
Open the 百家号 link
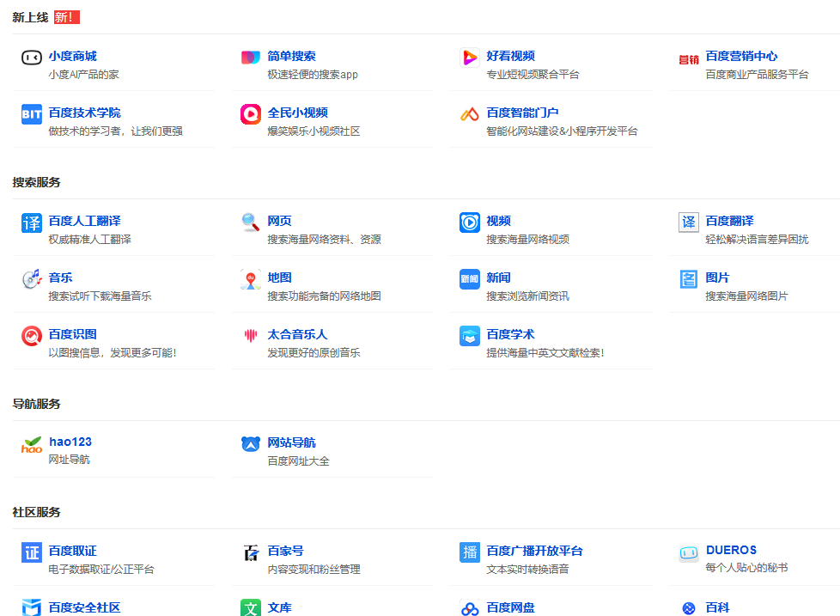[x=285, y=552]
